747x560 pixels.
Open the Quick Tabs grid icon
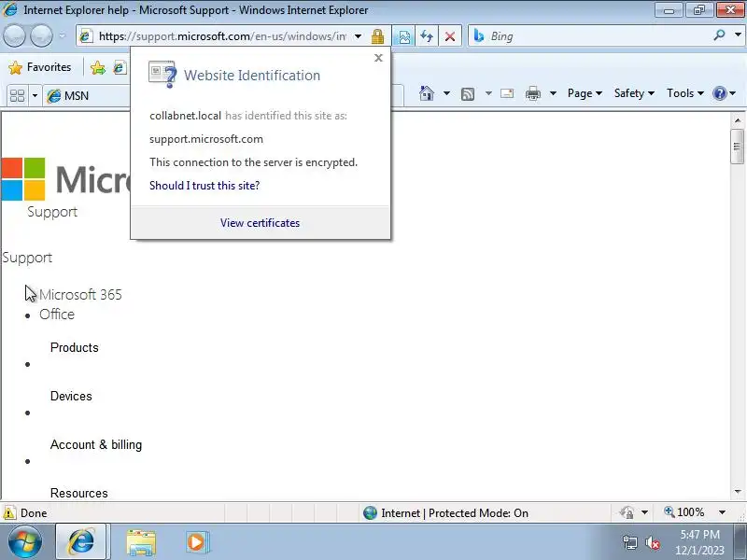17,96
